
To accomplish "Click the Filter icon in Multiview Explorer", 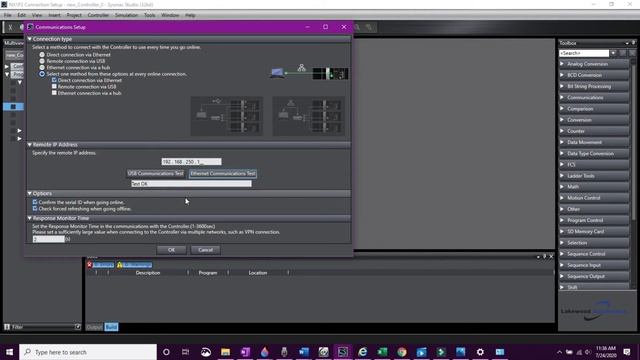I will click(7, 327).
